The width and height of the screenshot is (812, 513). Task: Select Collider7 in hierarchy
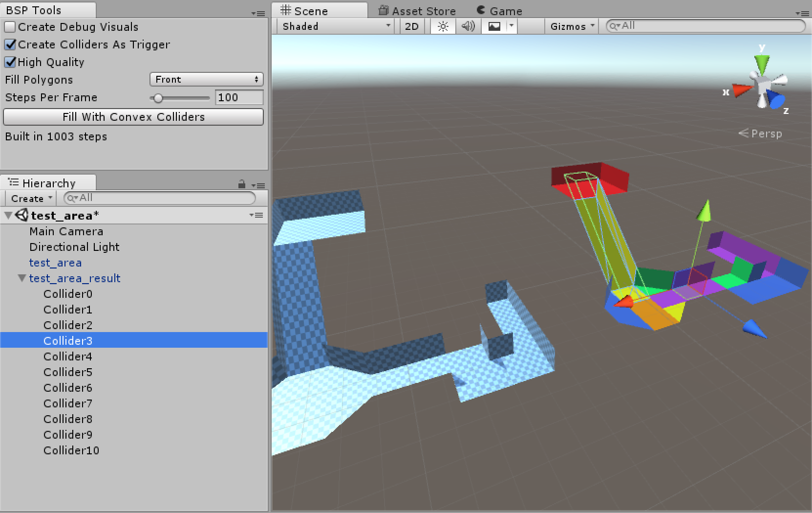point(134,403)
